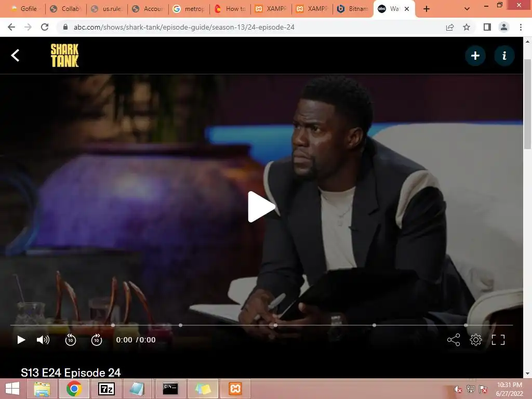Click the video progress bar
Screen dimensions: 532x399
pos(261,325)
